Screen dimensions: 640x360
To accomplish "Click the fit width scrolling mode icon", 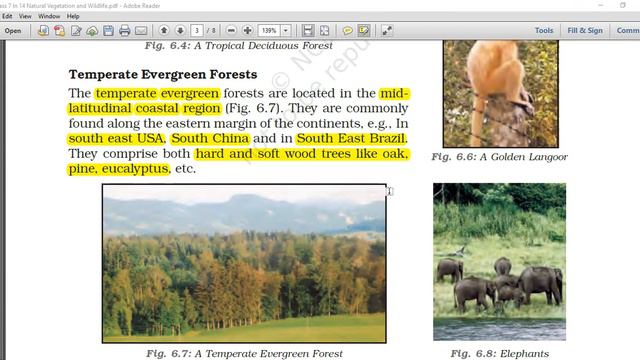I will click(308, 31).
